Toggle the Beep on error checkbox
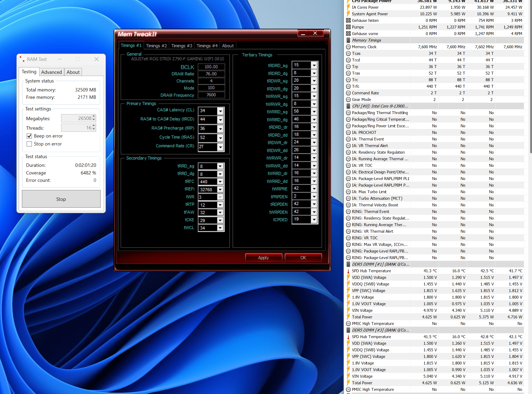Image resolution: width=532 pixels, height=394 pixels. 29,136
